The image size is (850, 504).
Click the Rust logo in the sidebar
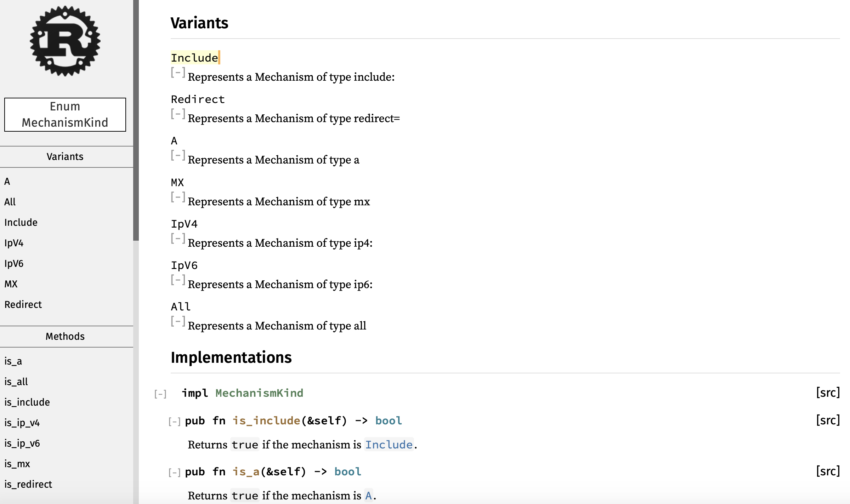[65, 41]
